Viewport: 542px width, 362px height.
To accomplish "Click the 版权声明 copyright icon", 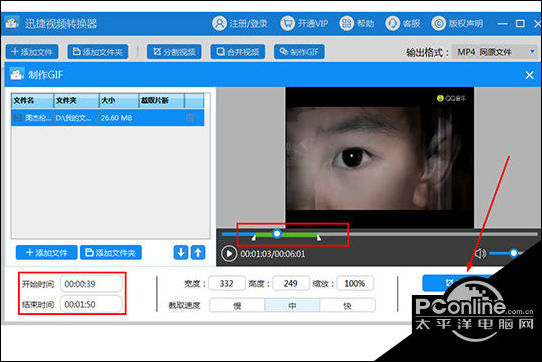I will pyautogui.click(x=439, y=24).
